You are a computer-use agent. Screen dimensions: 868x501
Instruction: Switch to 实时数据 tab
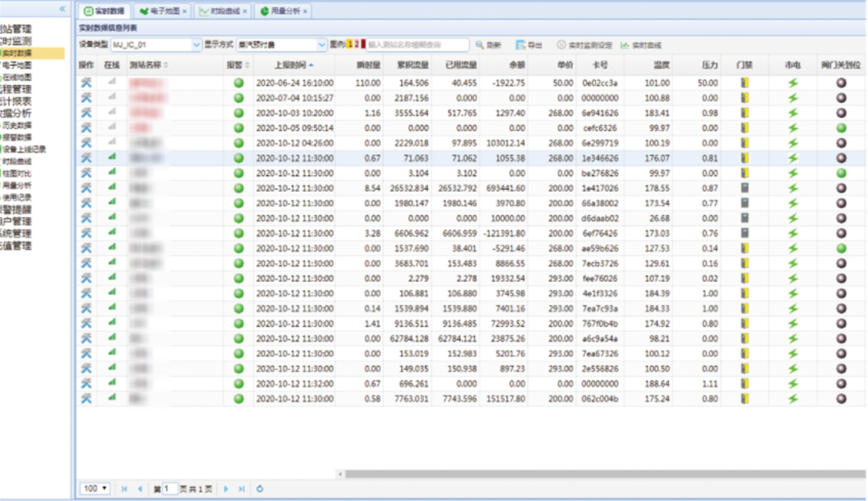(x=105, y=11)
